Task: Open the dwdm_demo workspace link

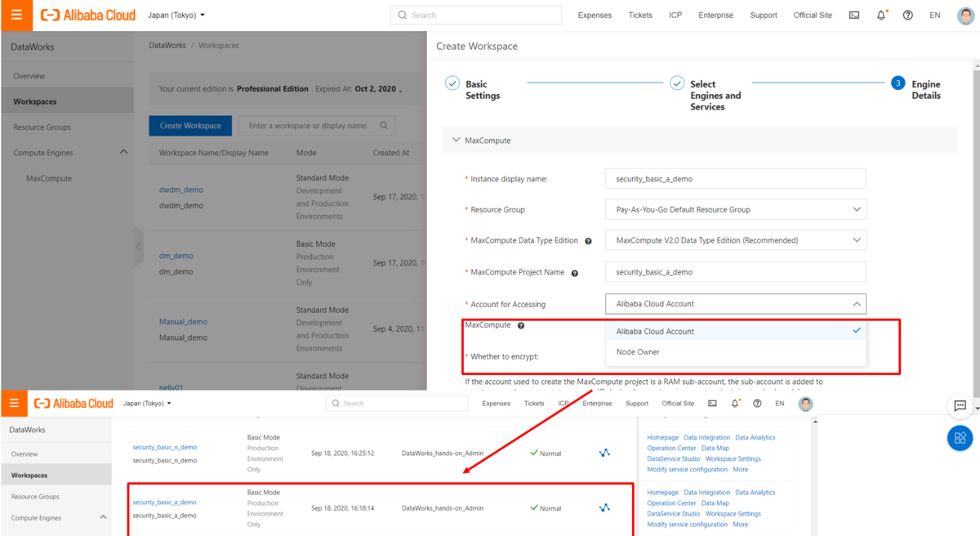Action: click(x=181, y=190)
